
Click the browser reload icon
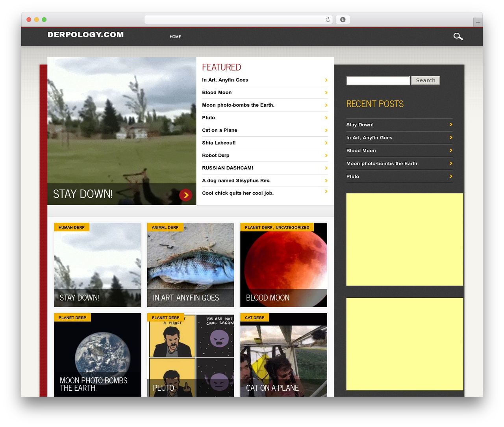click(x=328, y=20)
